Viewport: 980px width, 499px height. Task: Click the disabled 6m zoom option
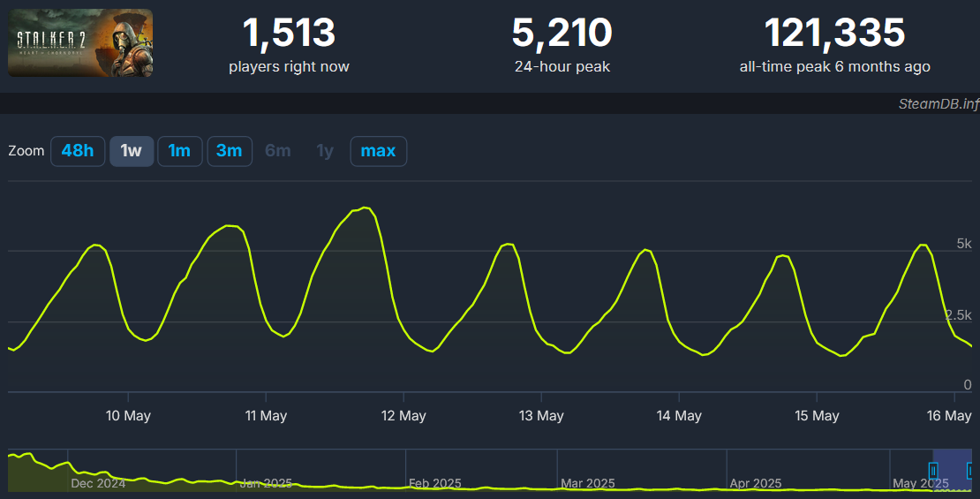tap(277, 151)
